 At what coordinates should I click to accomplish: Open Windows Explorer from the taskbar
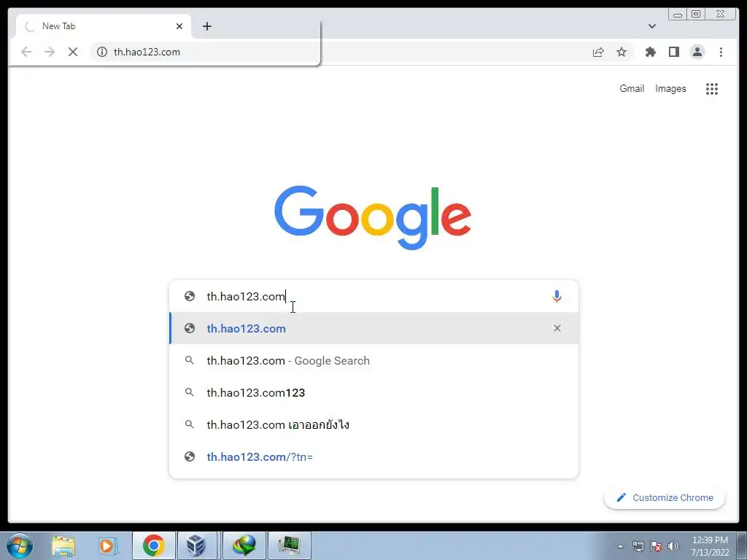click(64, 545)
